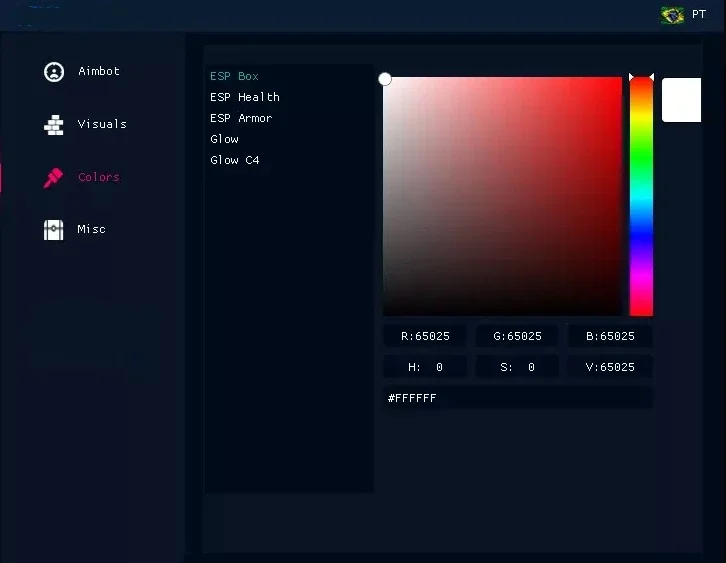
Task: Click the #FFFFFF hex color field
Action: point(518,398)
